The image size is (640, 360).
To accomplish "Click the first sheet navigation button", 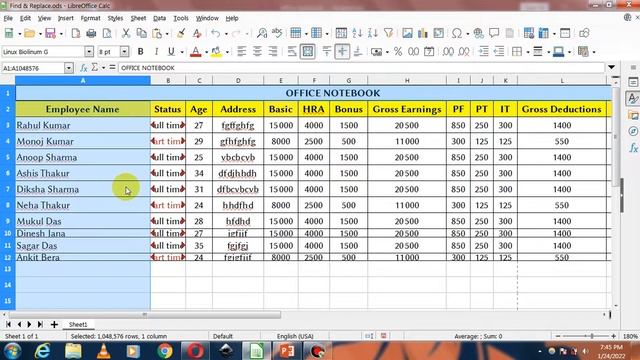I will click(x=8, y=324).
